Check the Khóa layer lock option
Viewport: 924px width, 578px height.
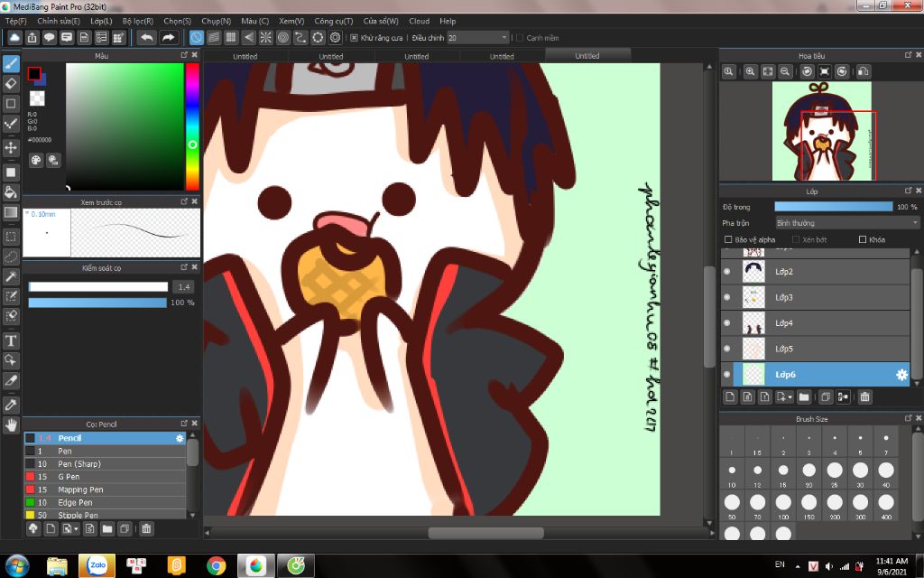click(862, 239)
